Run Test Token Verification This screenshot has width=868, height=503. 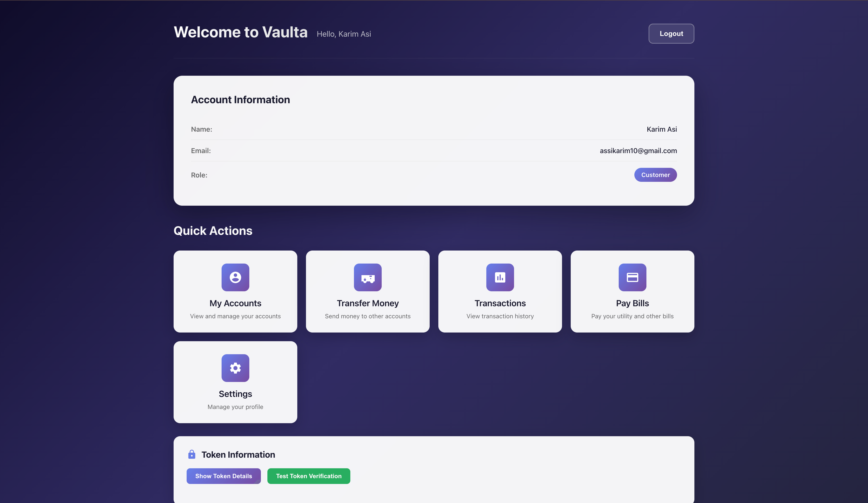[308, 476]
